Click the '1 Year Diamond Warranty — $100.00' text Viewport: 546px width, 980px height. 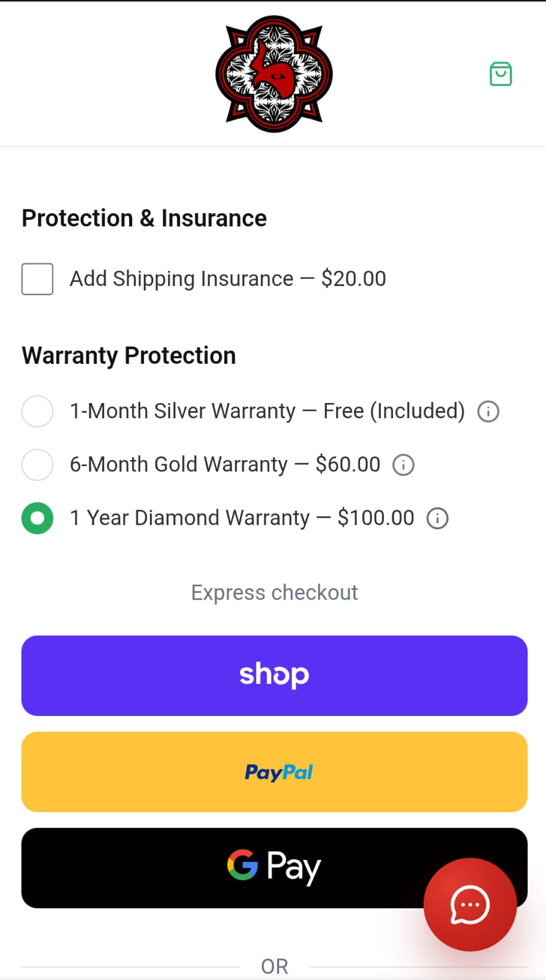242,518
